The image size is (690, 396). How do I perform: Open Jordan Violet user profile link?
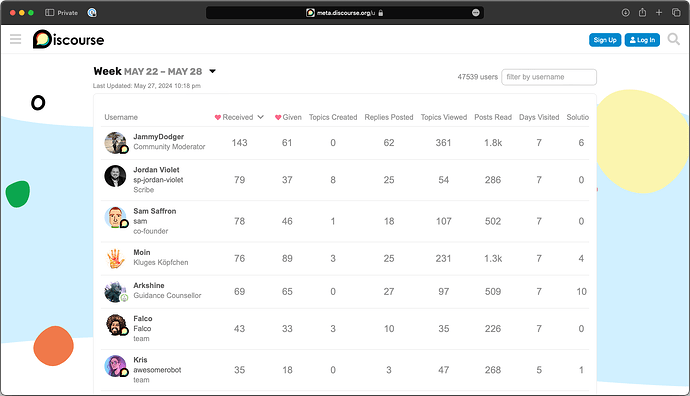156,169
